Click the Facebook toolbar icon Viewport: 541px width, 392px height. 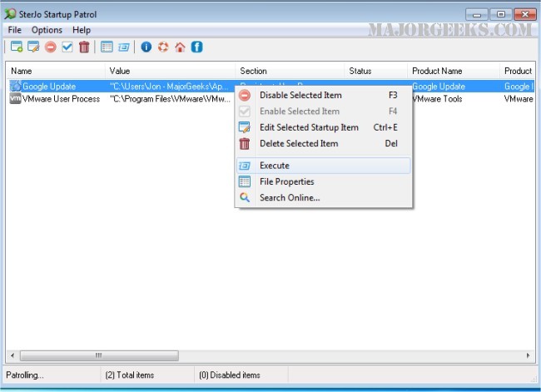point(197,47)
